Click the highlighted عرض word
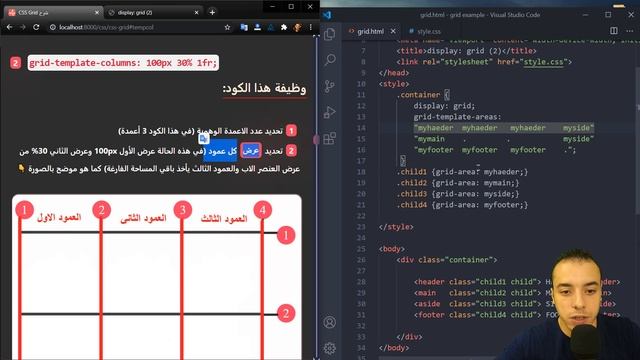Screen dimensions: 640x360 click(x=251, y=151)
